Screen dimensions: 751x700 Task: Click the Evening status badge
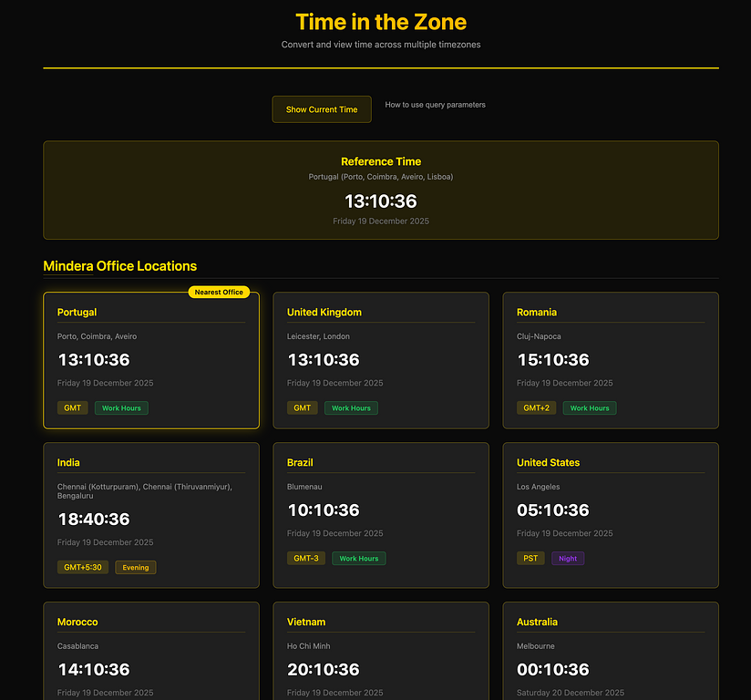136,568
